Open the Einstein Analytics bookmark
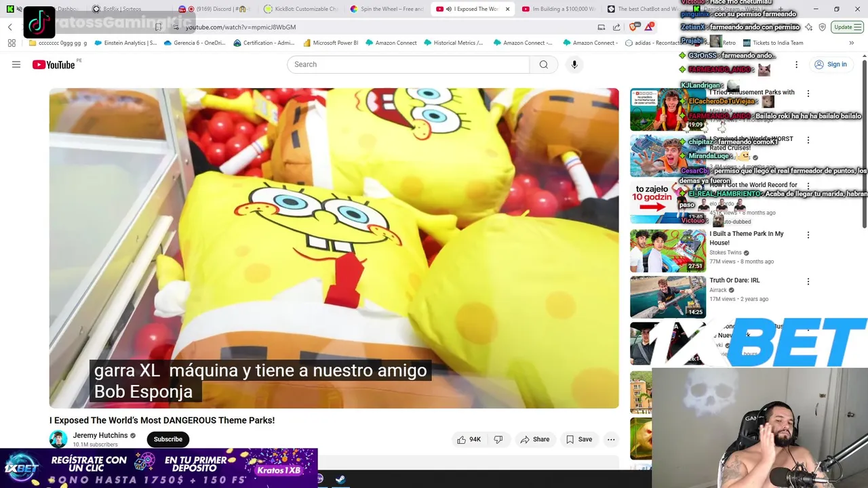 (x=125, y=43)
